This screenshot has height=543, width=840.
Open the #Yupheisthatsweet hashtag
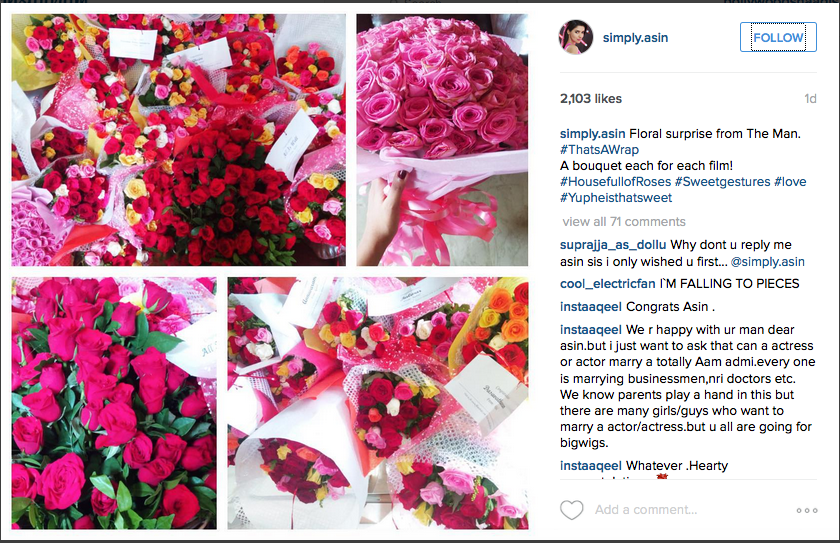click(616, 198)
